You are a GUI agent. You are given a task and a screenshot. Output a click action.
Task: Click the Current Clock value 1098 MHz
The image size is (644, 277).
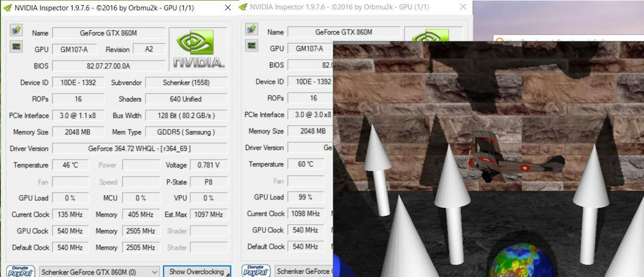[306, 213]
